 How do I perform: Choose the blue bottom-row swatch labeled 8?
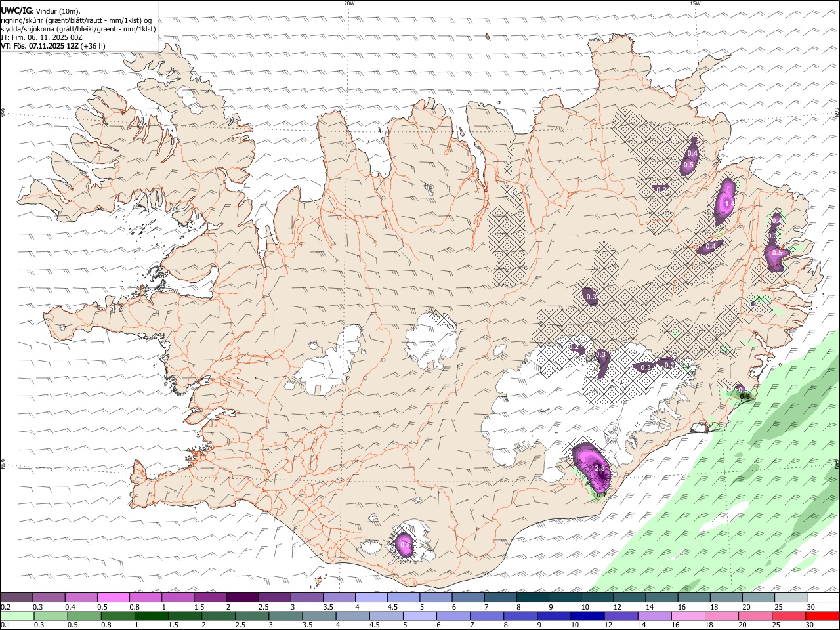click(x=520, y=616)
